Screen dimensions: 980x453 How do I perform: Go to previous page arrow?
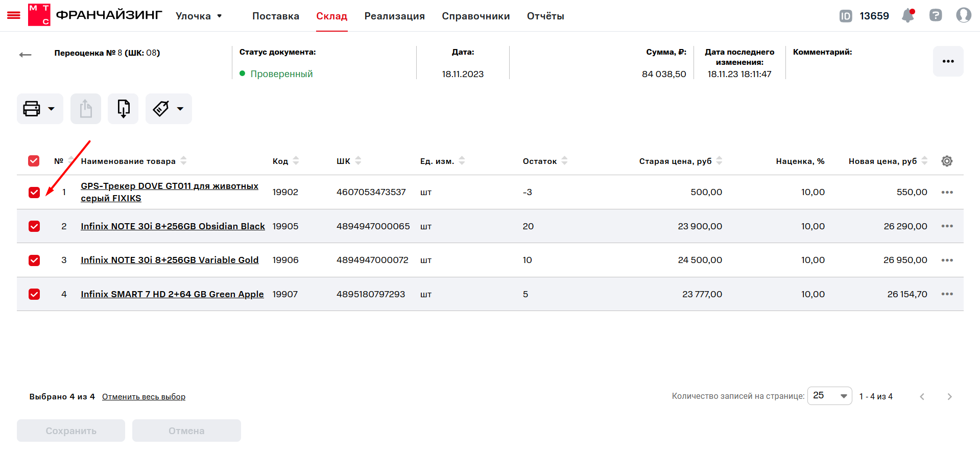[922, 397]
